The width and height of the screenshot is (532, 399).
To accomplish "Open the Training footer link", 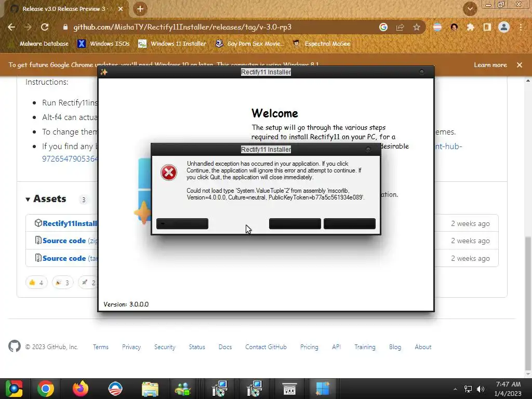I will point(365,347).
